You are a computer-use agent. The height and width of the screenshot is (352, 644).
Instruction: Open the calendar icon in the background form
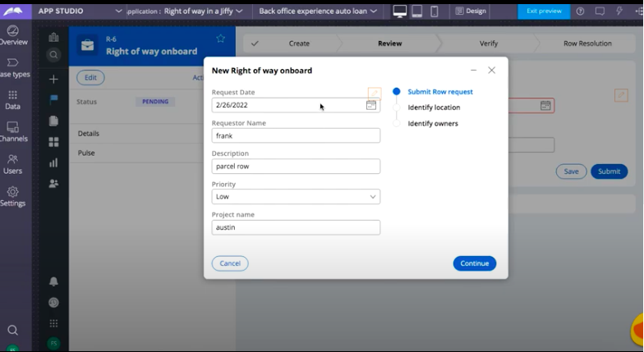tap(545, 105)
